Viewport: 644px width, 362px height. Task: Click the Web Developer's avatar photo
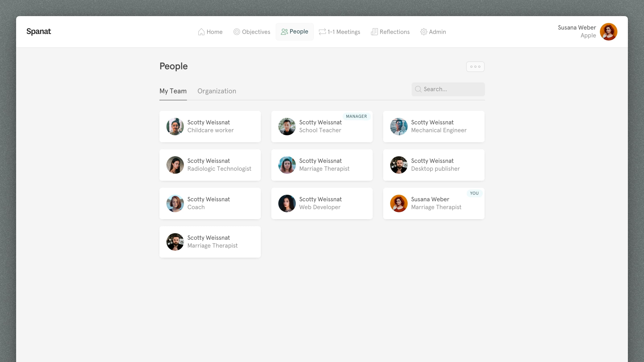click(x=287, y=203)
